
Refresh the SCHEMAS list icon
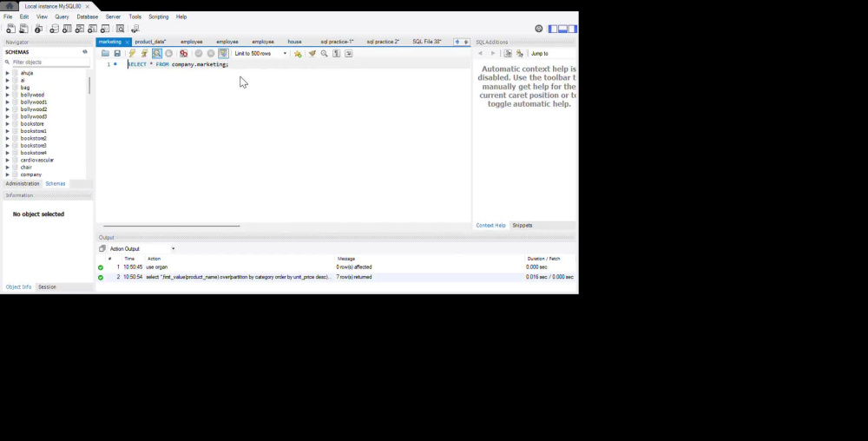(x=85, y=52)
